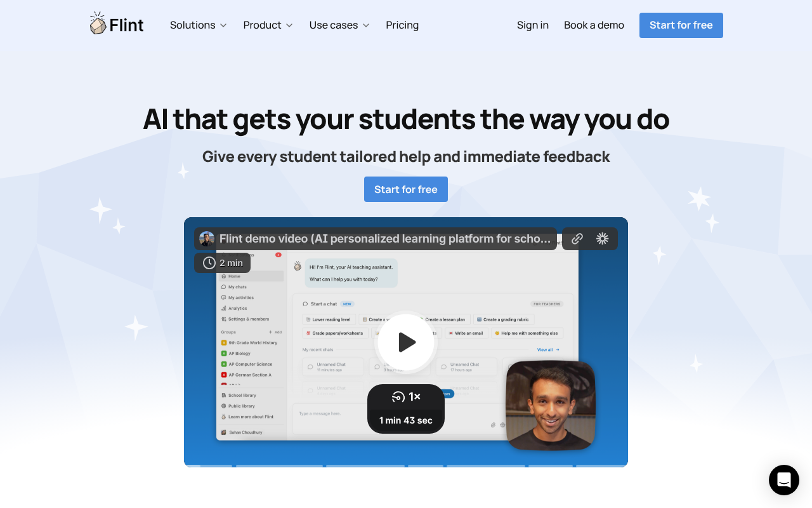812x508 pixels.
Task: Seek using the video chapter progress bar
Action: click(x=406, y=465)
